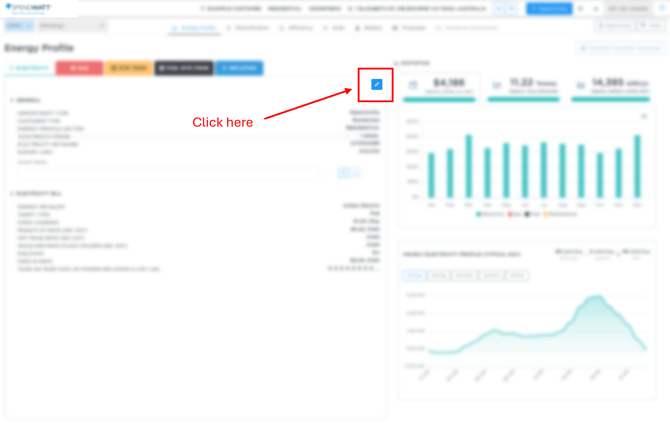Image resolution: width=670 pixels, height=432 pixels.
Task: Open the dropdown at the top-left below the logo
Action: [19, 25]
